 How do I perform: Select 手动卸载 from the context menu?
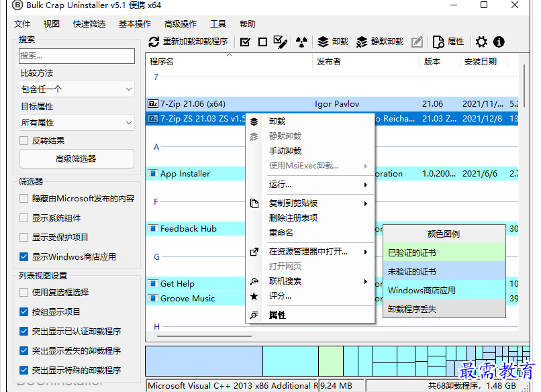click(285, 151)
